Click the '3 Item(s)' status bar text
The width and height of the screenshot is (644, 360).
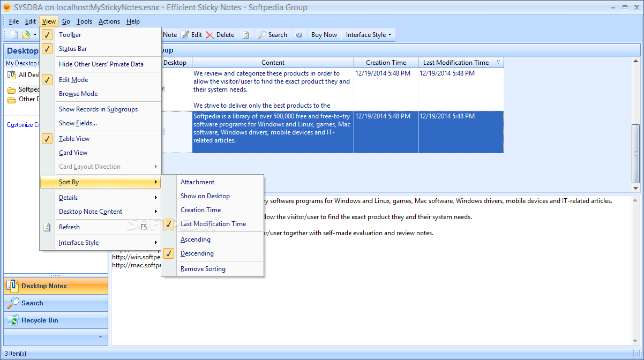point(14,354)
